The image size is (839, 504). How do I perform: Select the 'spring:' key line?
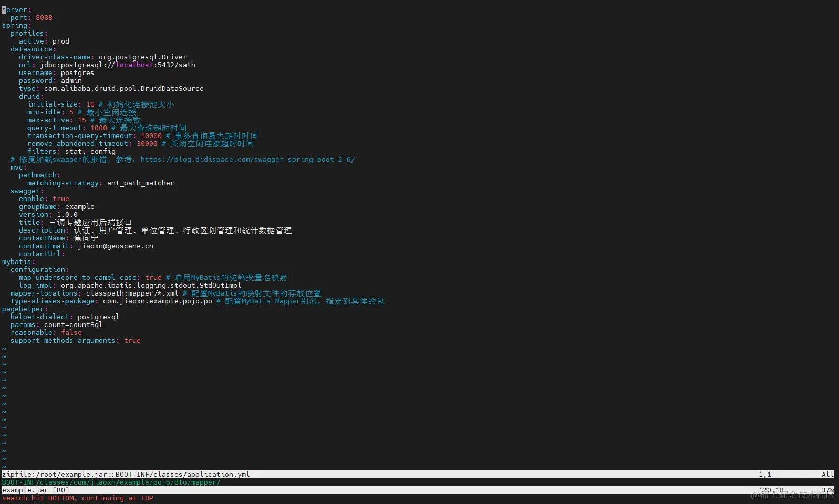(16, 26)
